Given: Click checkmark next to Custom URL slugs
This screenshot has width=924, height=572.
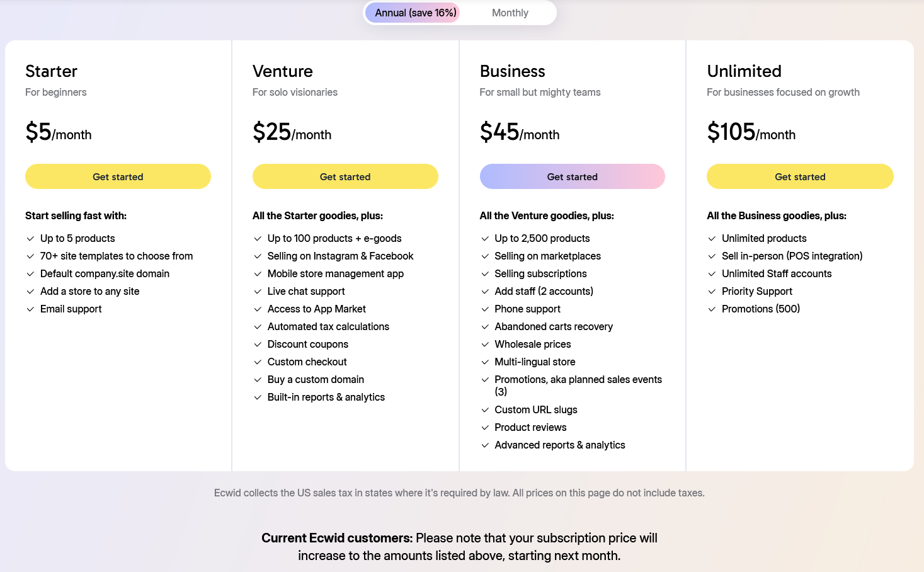Looking at the screenshot, I should [x=485, y=410].
